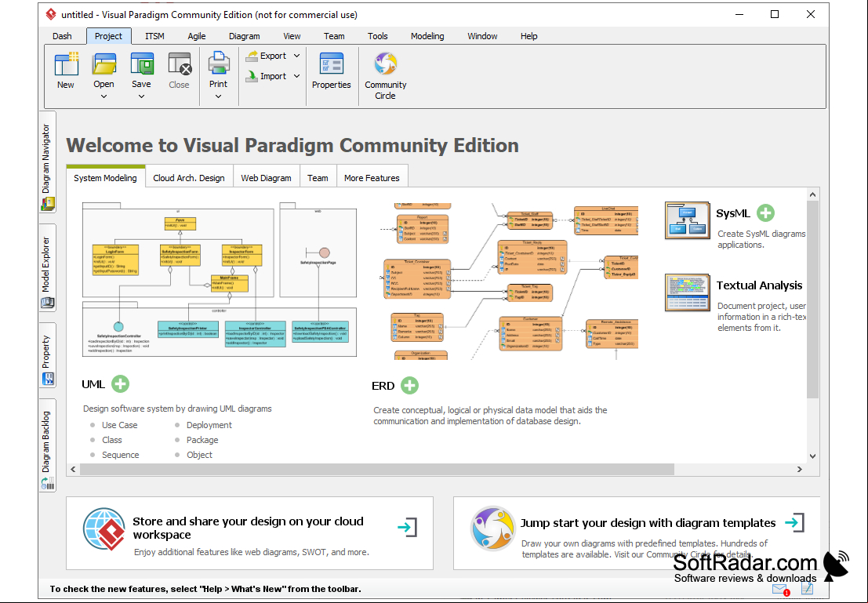Open the View menu
Screen dimensions: 868x603
pyautogui.click(x=292, y=36)
